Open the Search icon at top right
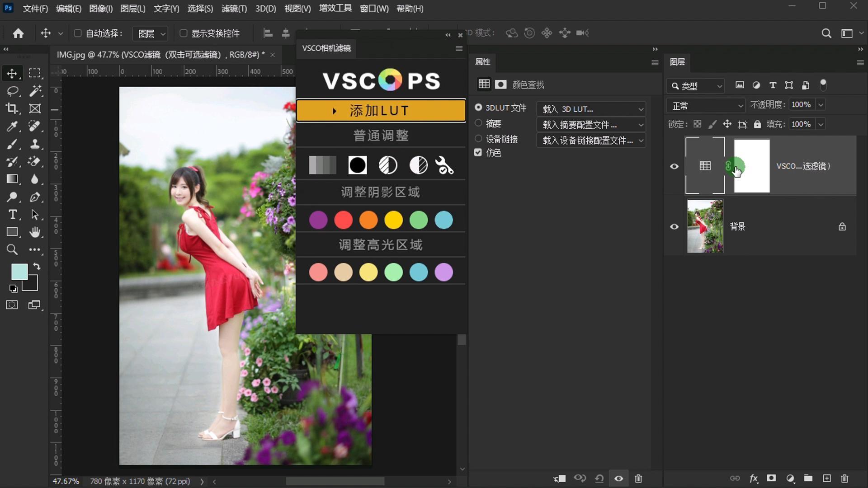The width and height of the screenshot is (868, 488). tap(826, 33)
